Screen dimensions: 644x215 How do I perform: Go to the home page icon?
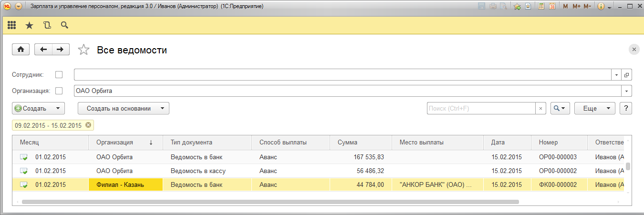[21, 50]
